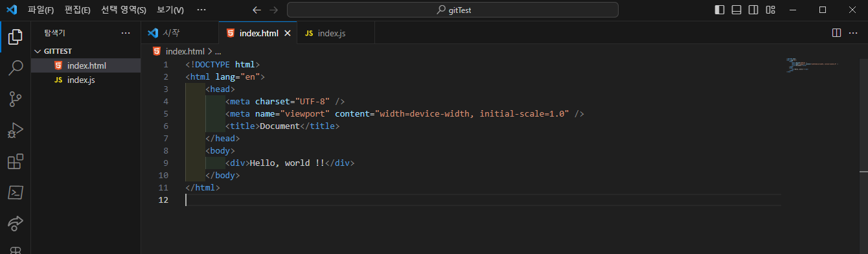
Task: Toggle the bottom panel layout icon
Action: coord(737,10)
